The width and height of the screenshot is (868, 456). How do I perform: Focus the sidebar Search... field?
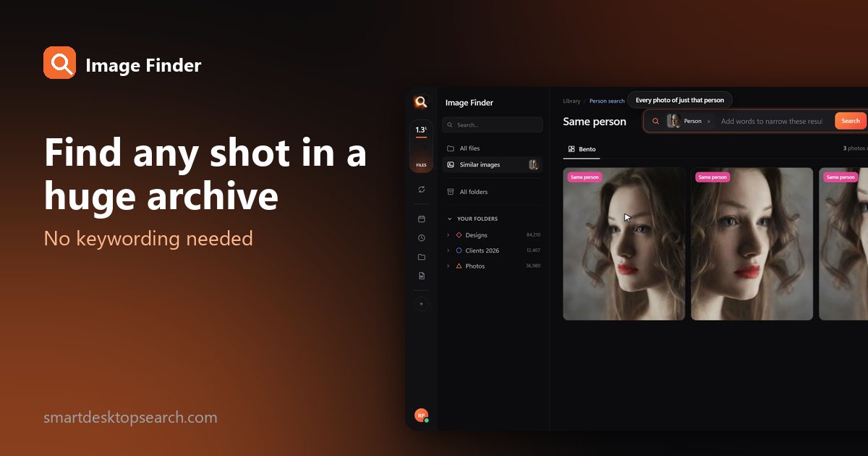(492, 124)
